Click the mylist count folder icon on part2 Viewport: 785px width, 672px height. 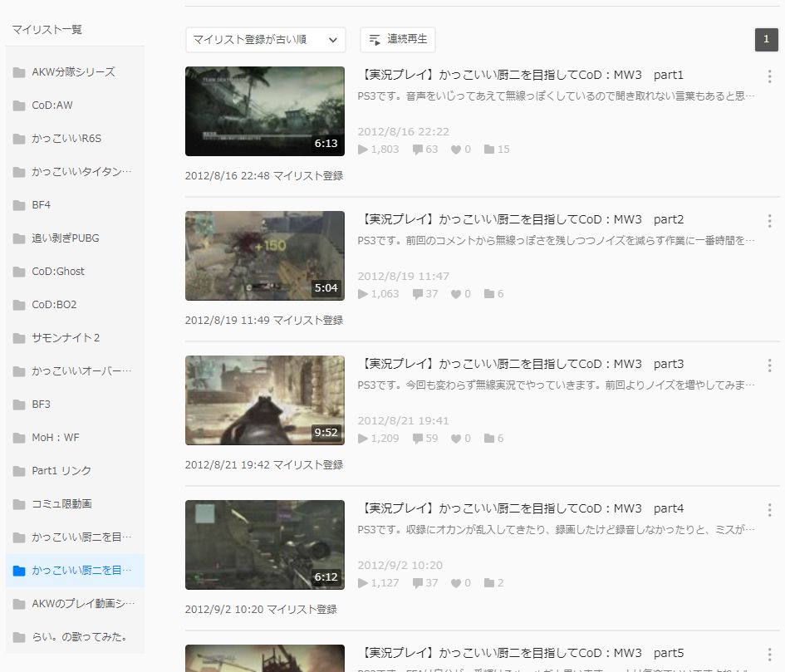click(x=489, y=294)
